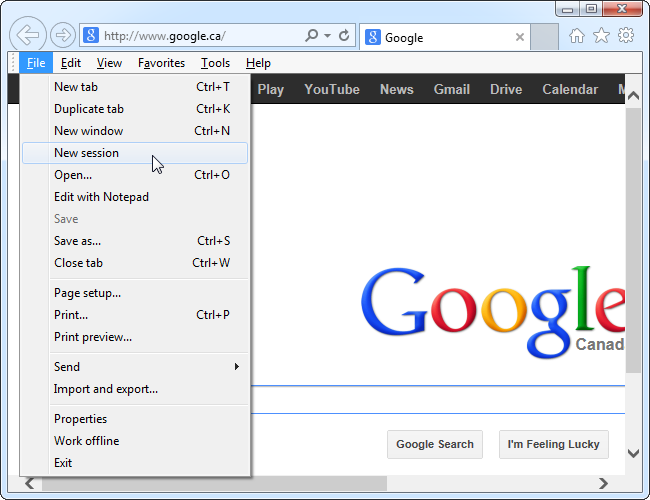
Task: Open the News link
Action: 397,89
